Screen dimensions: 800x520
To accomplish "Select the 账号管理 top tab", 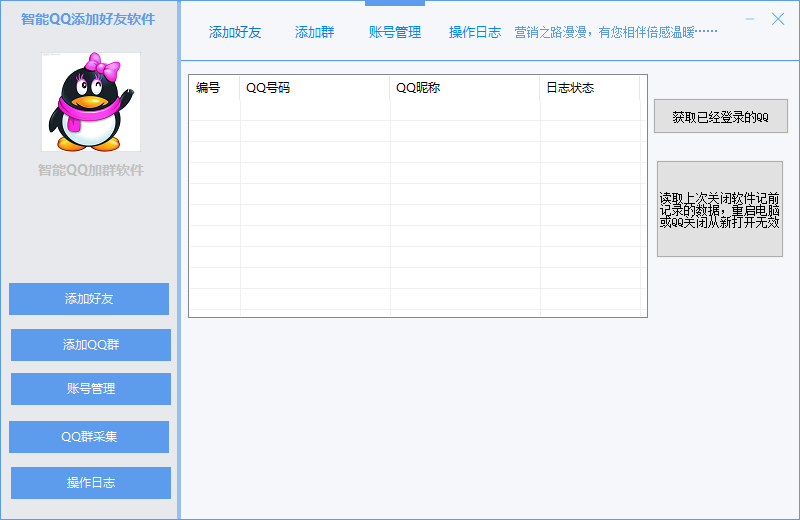I will [x=395, y=32].
